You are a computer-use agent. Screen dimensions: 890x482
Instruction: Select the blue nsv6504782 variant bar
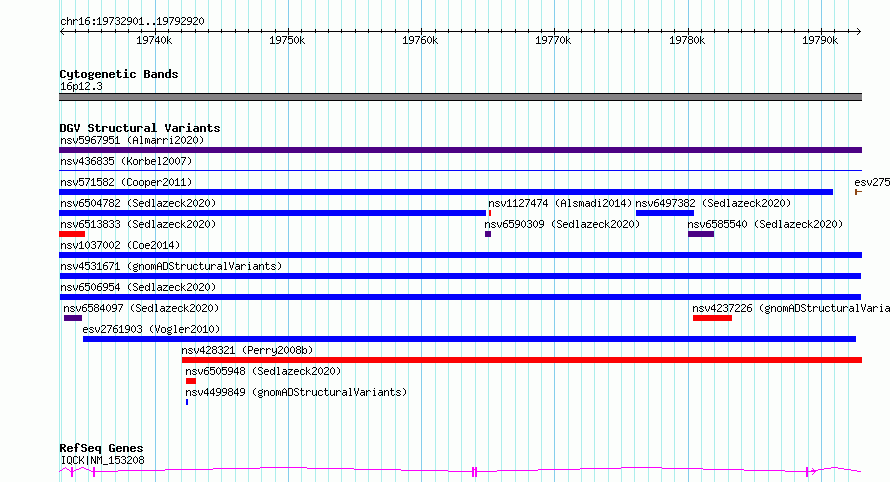click(x=272, y=213)
